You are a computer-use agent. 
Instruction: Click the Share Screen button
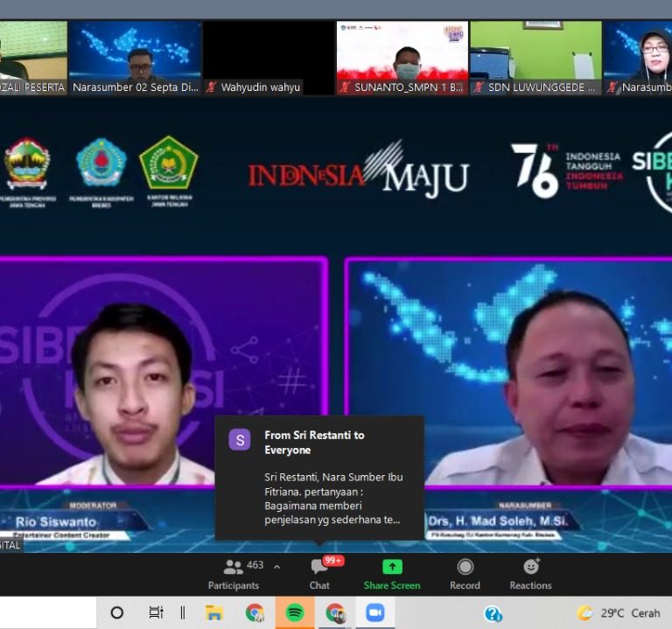(392, 575)
